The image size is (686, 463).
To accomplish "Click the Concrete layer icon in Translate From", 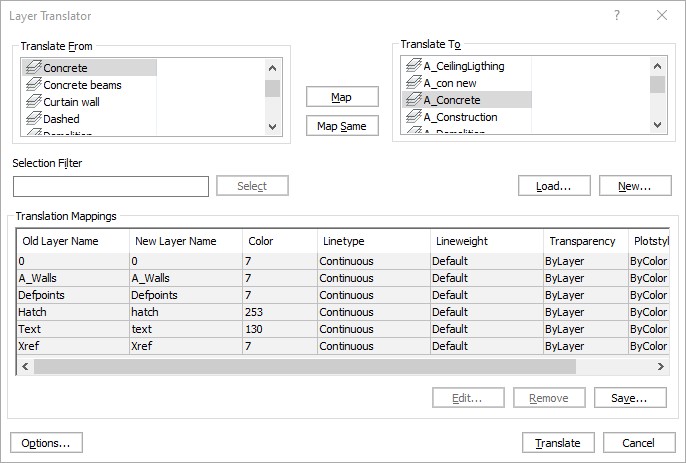I will [32, 68].
